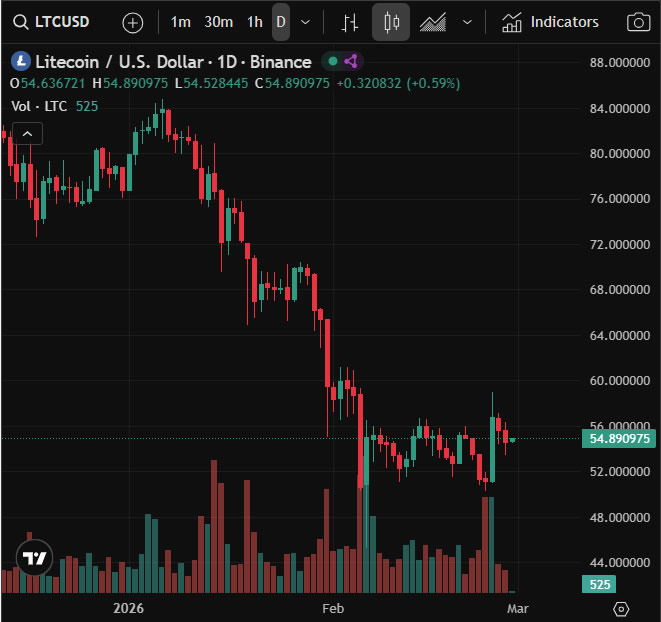
Task: Click the purple data source icon
Action: click(351, 62)
